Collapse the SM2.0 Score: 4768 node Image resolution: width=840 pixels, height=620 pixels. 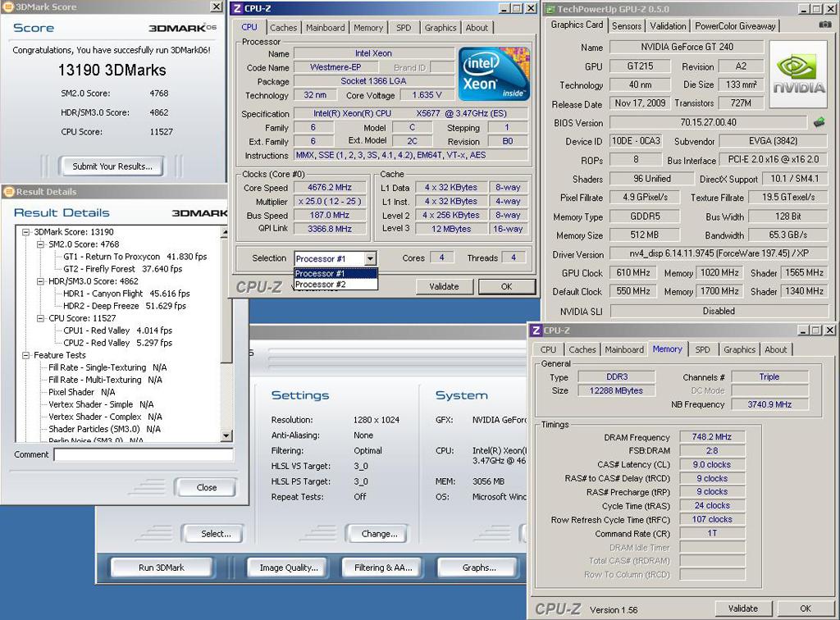click(x=40, y=244)
